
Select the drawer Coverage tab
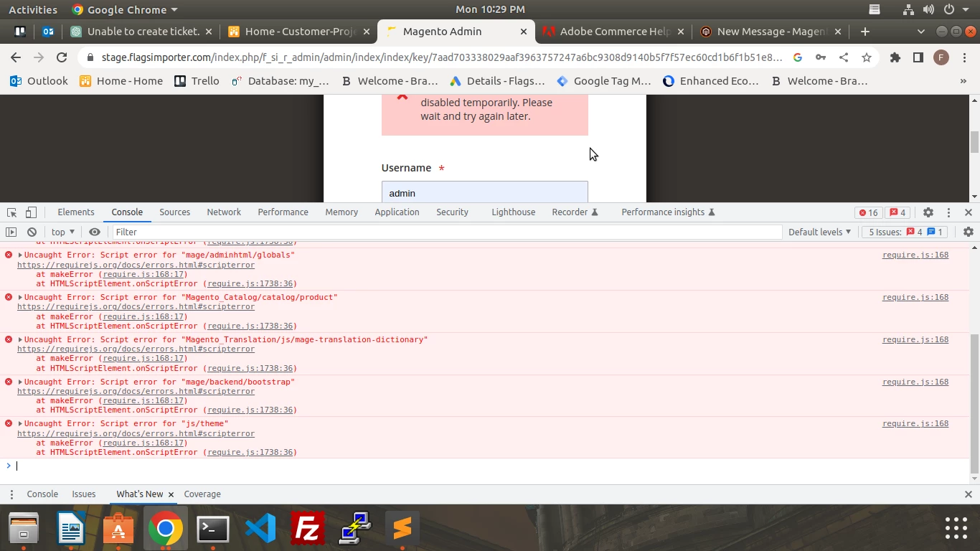[x=202, y=494]
